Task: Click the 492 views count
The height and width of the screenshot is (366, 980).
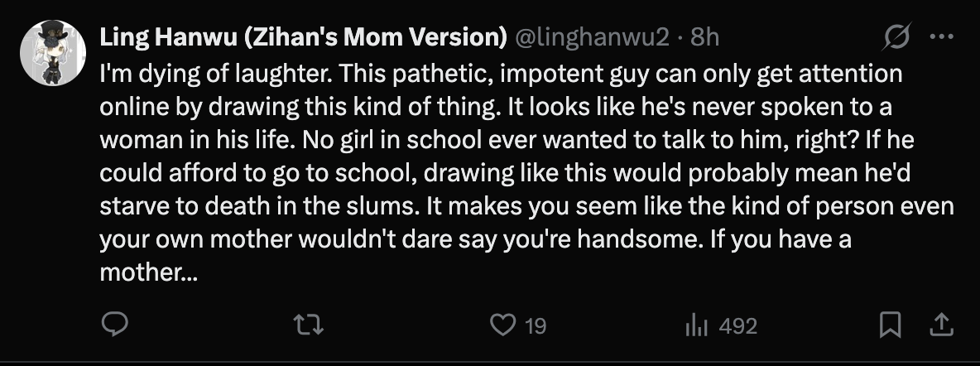Action: (737, 326)
